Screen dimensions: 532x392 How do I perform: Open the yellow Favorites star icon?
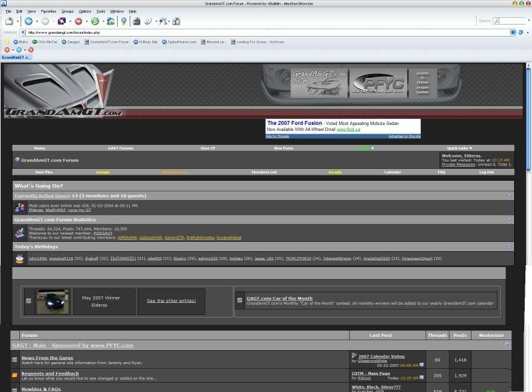(x=7, y=42)
